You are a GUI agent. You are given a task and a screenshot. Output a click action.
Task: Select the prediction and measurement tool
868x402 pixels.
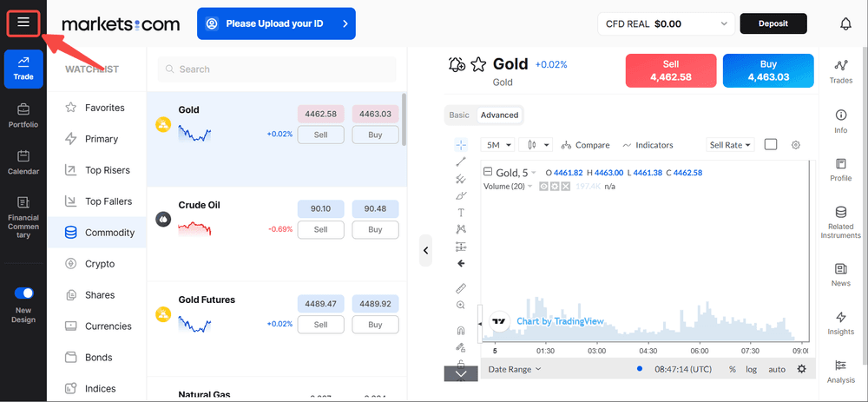[x=461, y=247]
